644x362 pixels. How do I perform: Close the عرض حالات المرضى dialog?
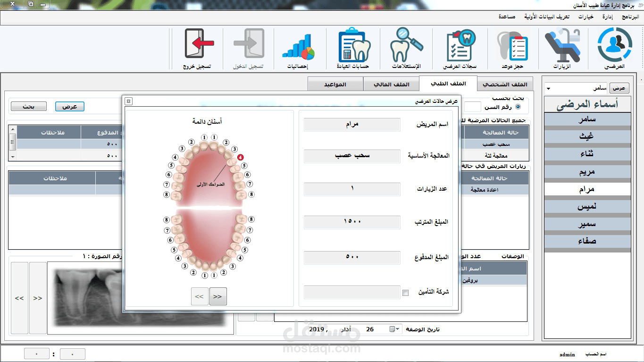point(128,101)
